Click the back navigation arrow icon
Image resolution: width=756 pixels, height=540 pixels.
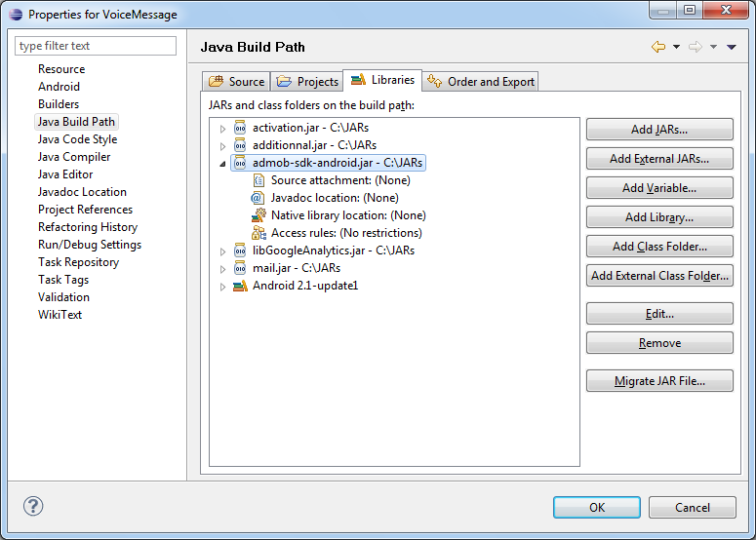coord(658,47)
